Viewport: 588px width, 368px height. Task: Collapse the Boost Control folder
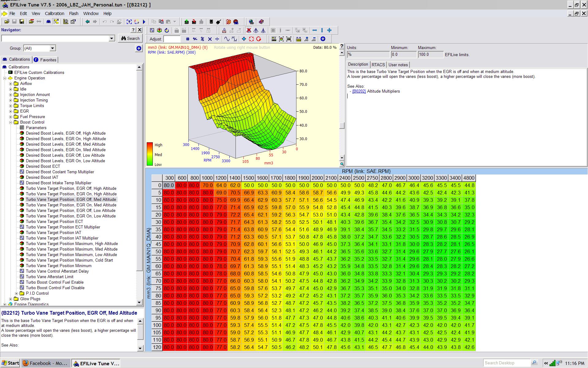pyautogui.click(x=11, y=122)
